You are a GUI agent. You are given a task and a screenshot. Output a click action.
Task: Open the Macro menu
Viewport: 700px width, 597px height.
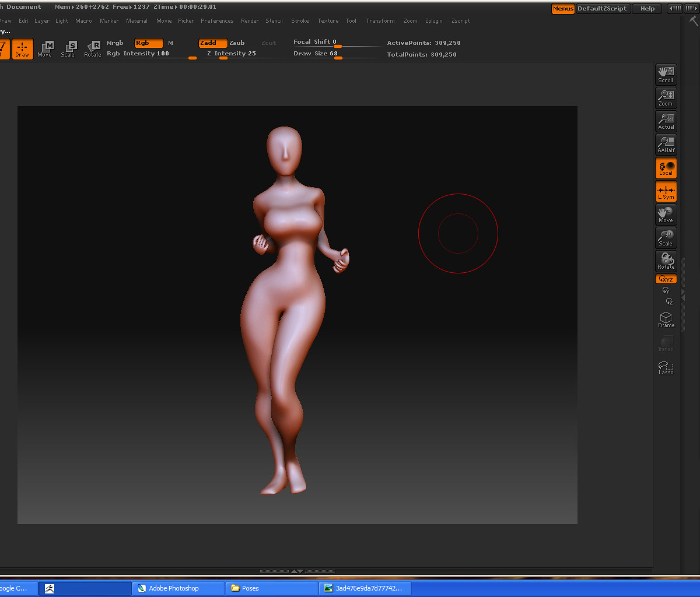pyautogui.click(x=83, y=21)
